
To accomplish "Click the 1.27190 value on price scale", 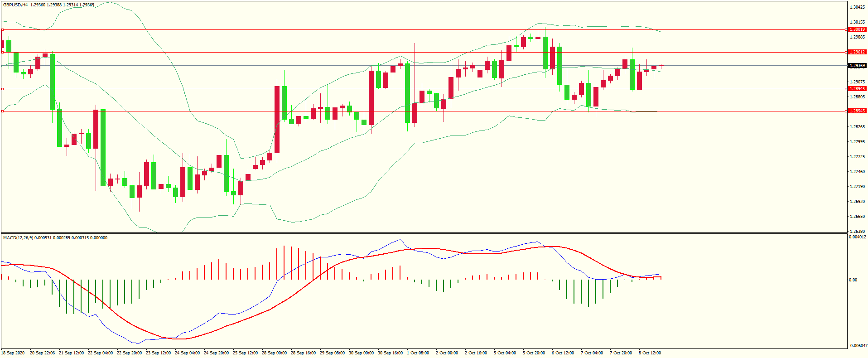I will click(857, 187).
